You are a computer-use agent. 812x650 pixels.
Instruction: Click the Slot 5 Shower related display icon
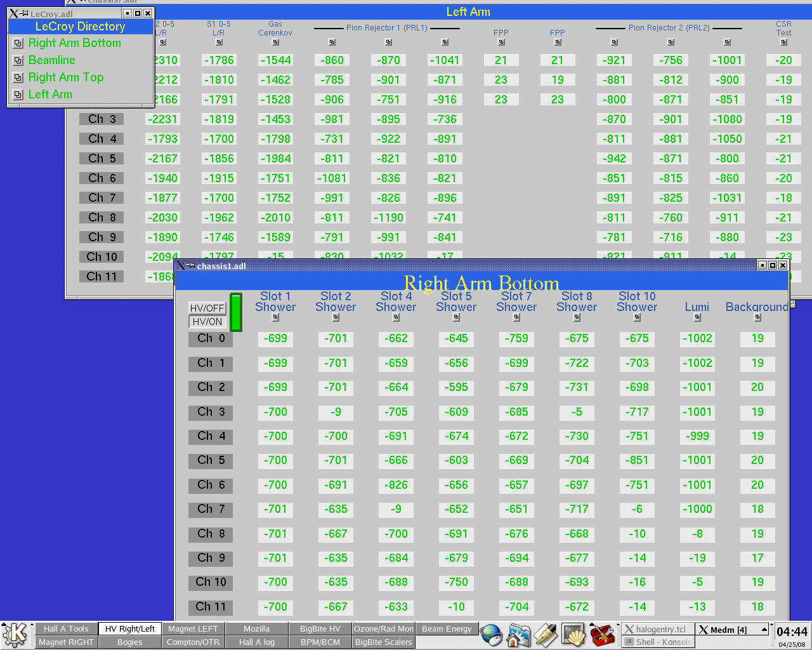[456, 317]
